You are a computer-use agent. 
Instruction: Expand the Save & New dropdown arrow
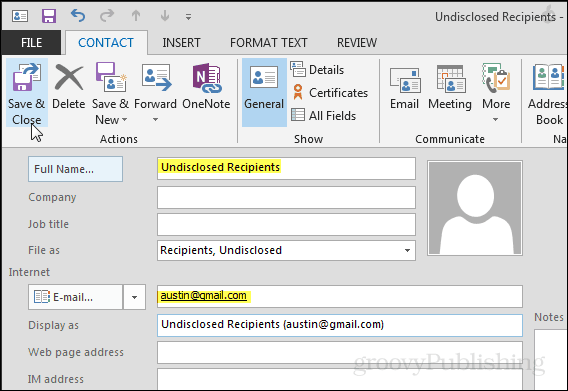point(124,120)
